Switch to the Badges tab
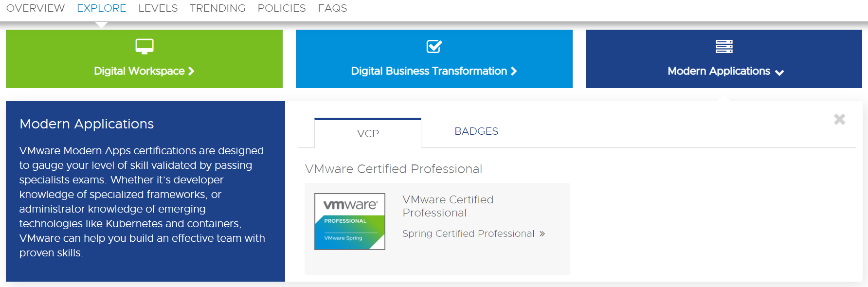The width and height of the screenshot is (868, 287). click(476, 131)
